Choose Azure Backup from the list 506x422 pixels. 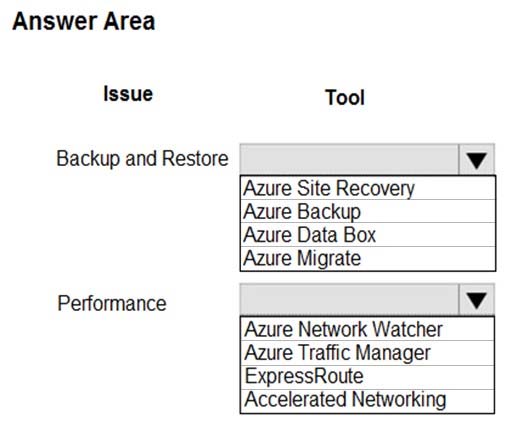point(368,211)
